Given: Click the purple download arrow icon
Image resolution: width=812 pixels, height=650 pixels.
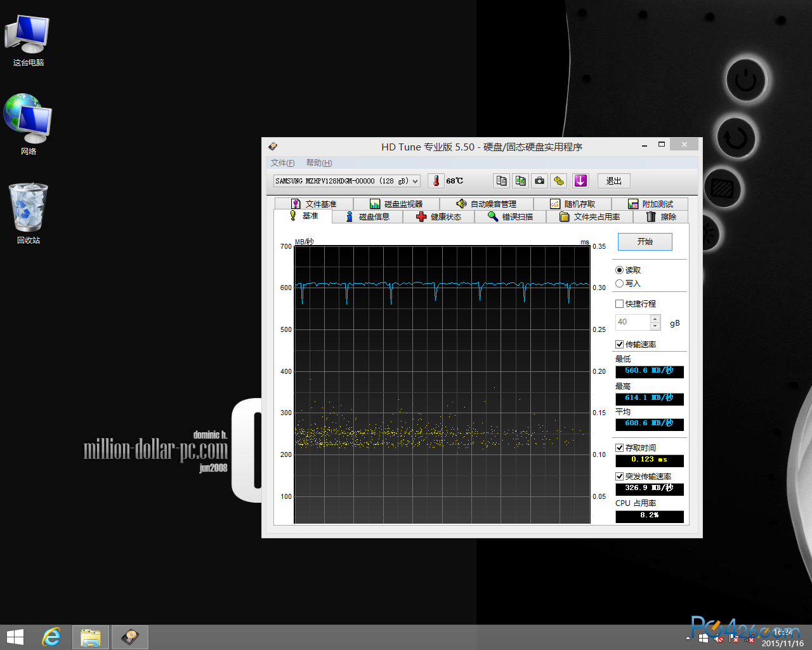Looking at the screenshot, I should tap(580, 181).
